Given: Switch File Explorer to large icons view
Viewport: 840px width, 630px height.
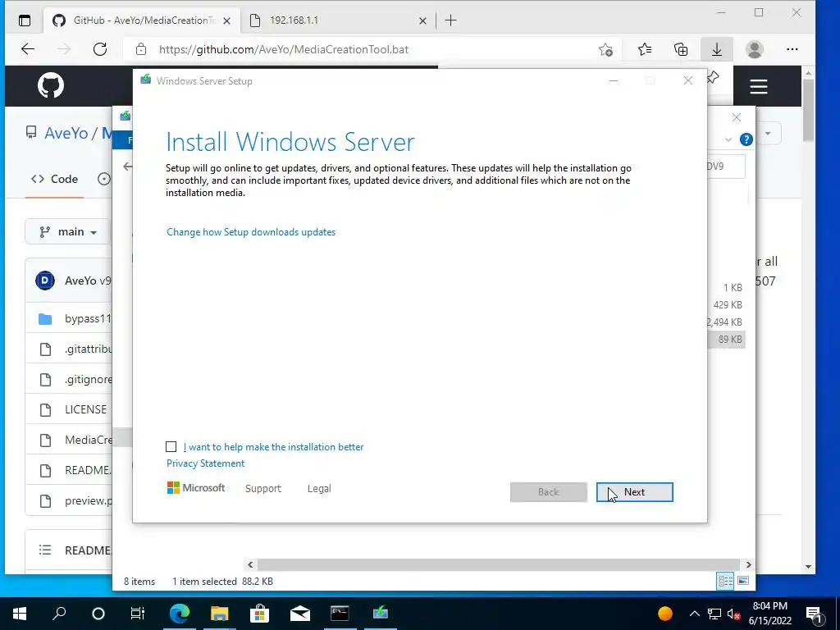Looking at the screenshot, I should 743,581.
